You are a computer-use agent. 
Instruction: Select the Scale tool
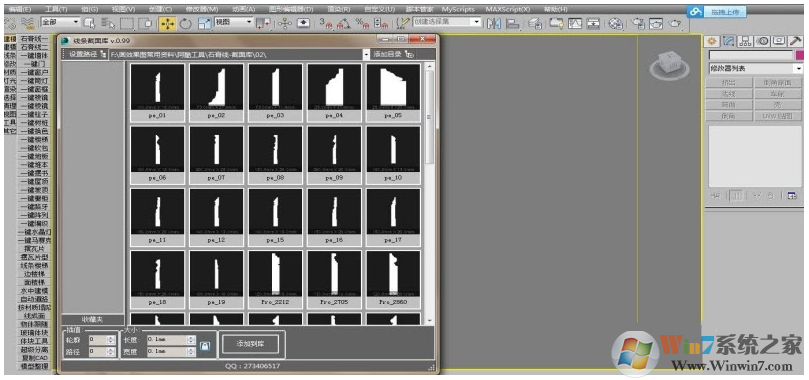coord(204,23)
